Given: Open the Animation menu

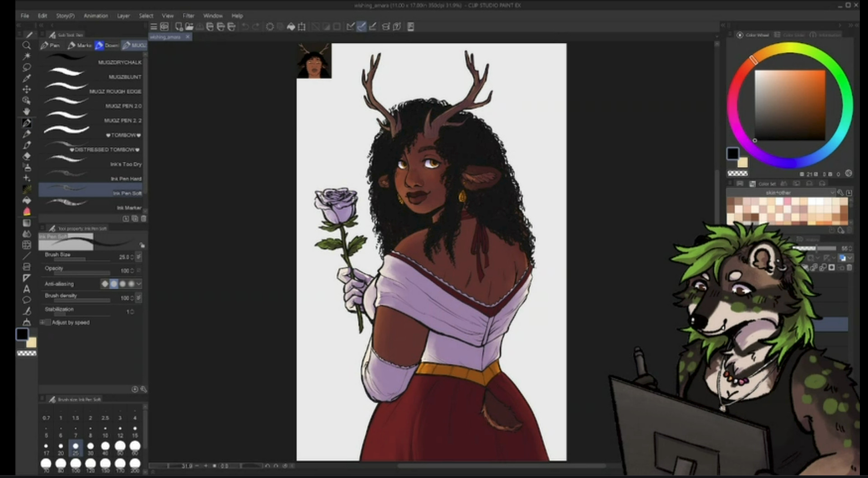Looking at the screenshot, I should coord(96,16).
